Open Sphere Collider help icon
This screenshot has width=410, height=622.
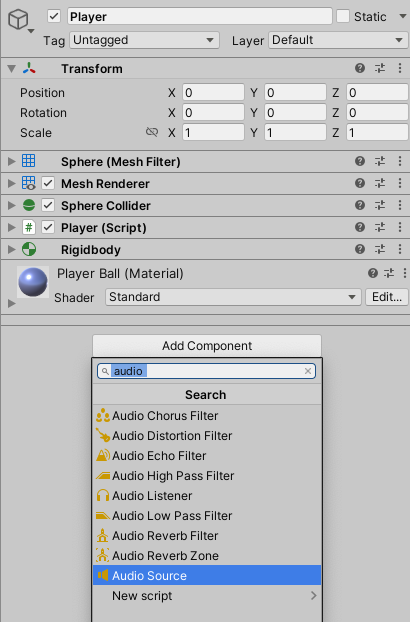tap(360, 205)
